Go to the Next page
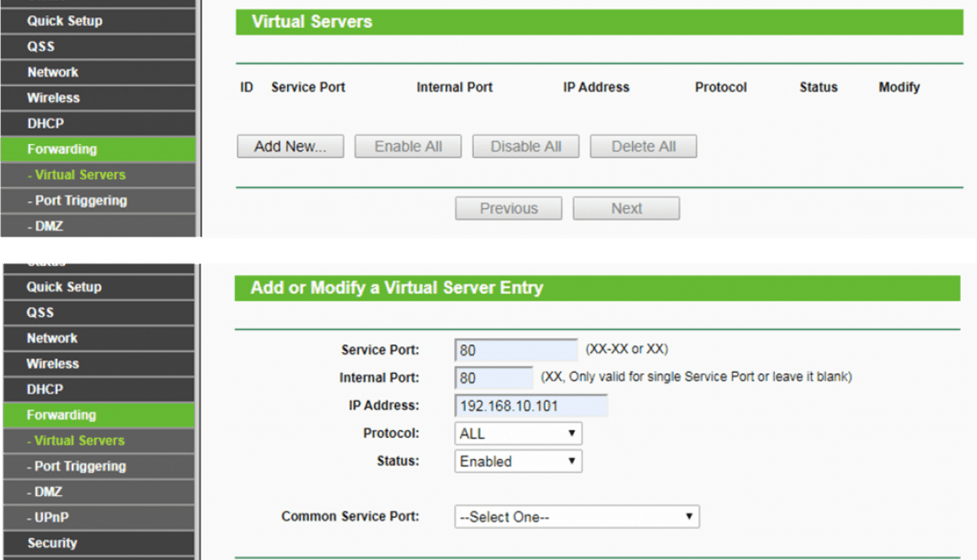The height and width of the screenshot is (560, 977). 626,208
